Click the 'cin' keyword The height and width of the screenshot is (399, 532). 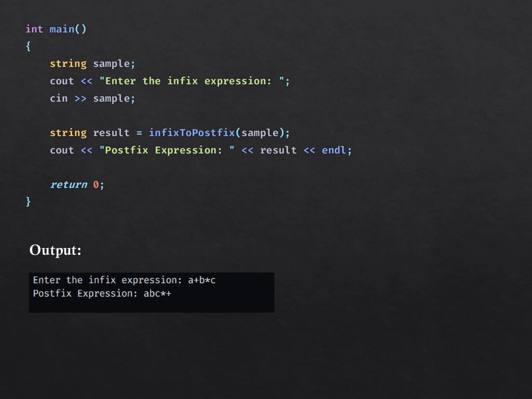point(59,98)
